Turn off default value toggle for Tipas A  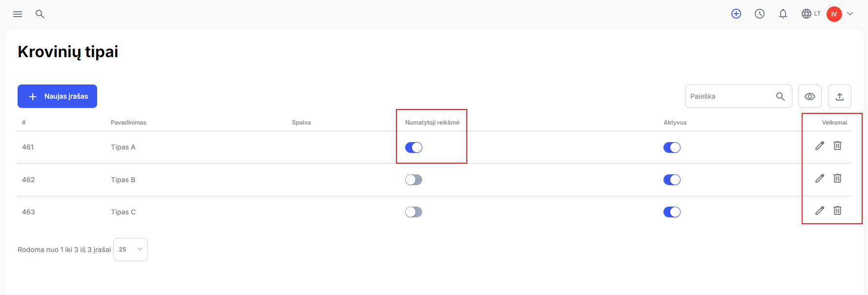tap(413, 147)
